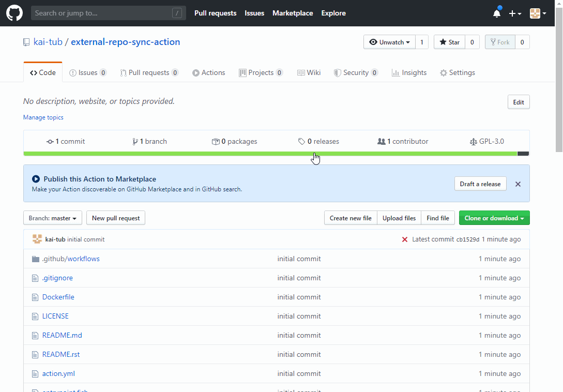Click the branch icon next to 1 branch
Viewport: 563px width, 392px height.
coord(135,141)
